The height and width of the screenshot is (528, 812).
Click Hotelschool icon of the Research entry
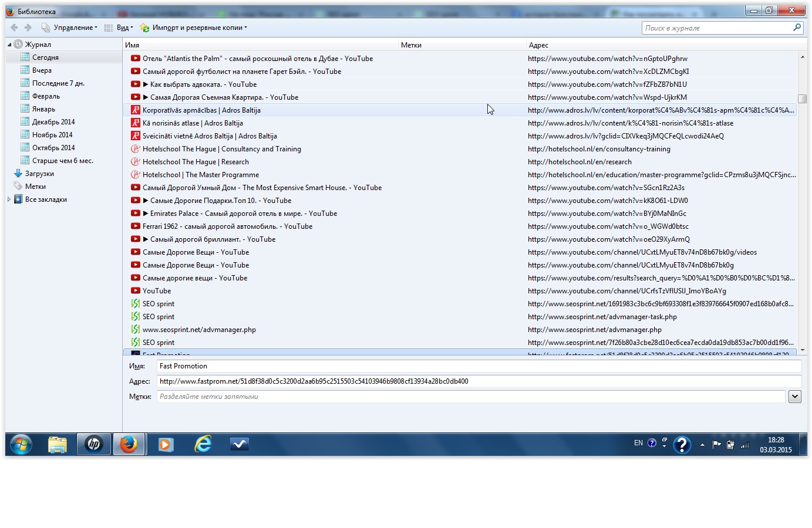[136, 162]
